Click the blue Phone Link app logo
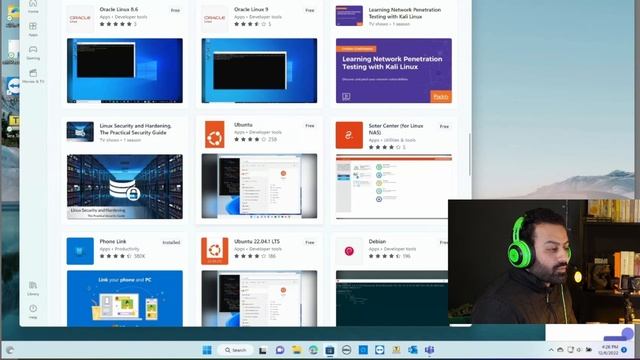640x360 pixels. (80, 251)
